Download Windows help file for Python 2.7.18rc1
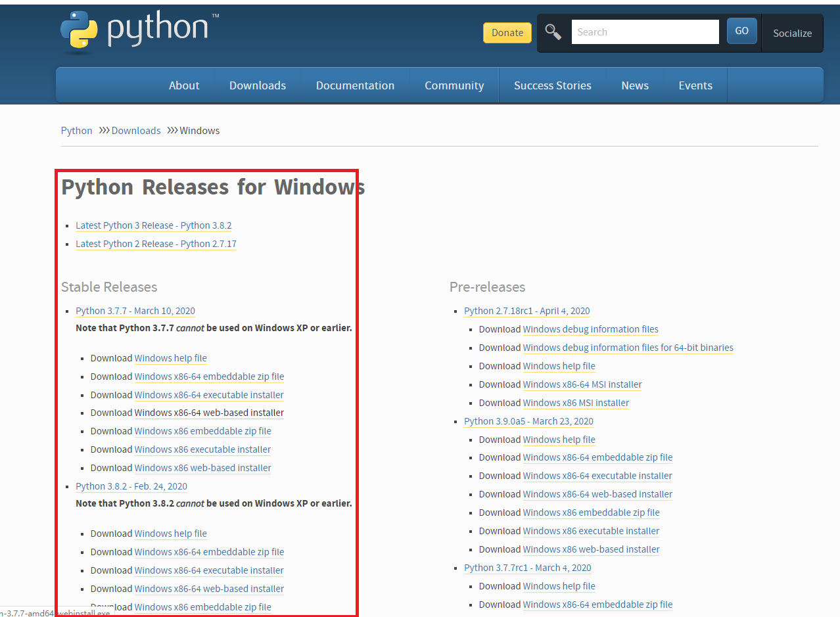 [559, 366]
